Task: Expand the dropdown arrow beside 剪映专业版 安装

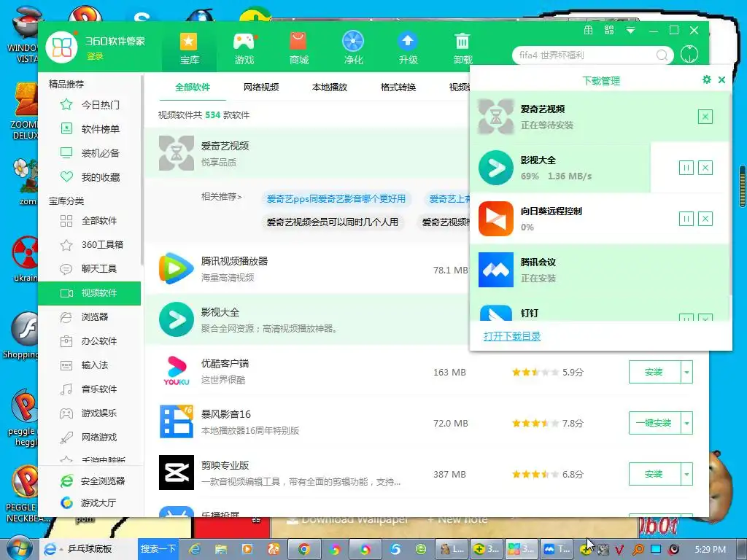Action: point(686,474)
